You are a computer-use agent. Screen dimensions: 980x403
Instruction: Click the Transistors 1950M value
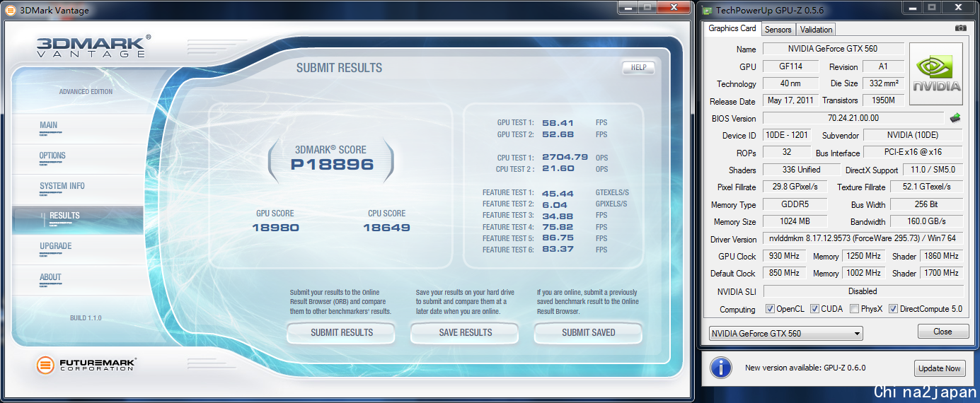(882, 101)
